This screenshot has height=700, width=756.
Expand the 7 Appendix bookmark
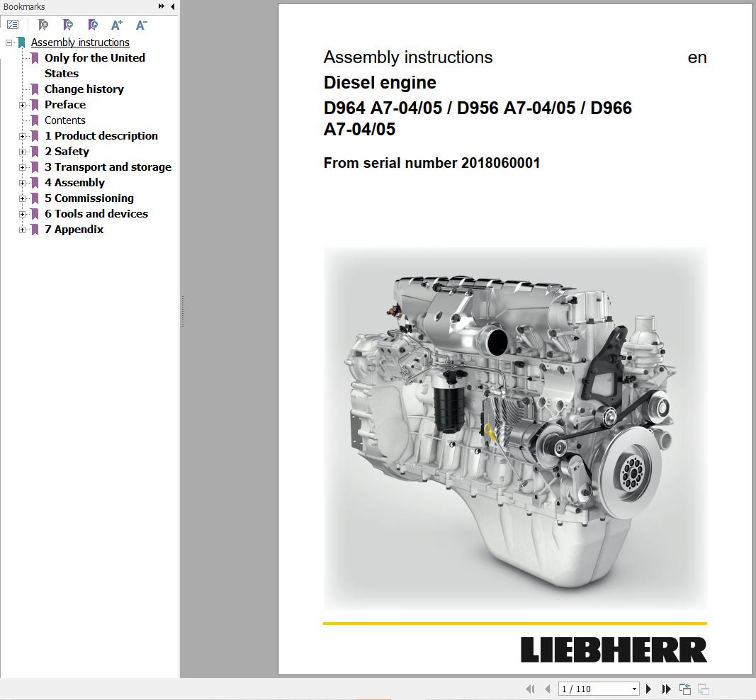click(x=22, y=230)
